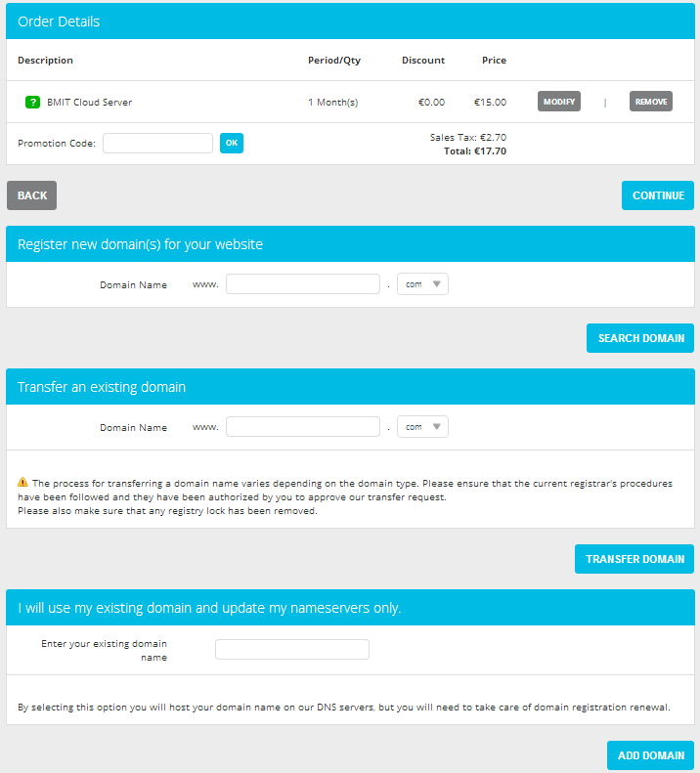Open TLD dropdown in Register new domain section
This screenshot has width=700, height=773.
click(422, 284)
